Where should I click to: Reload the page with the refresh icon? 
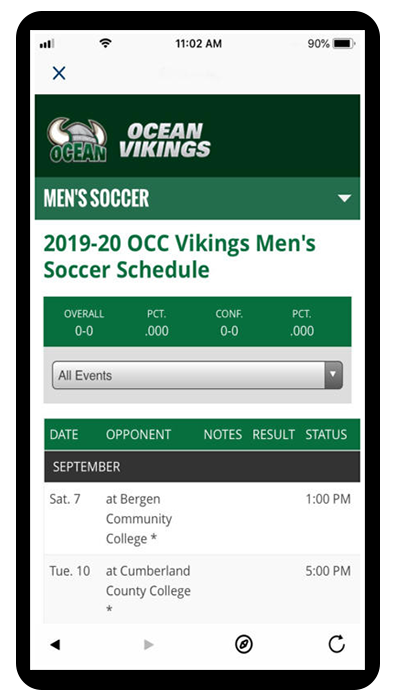[336, 644]
